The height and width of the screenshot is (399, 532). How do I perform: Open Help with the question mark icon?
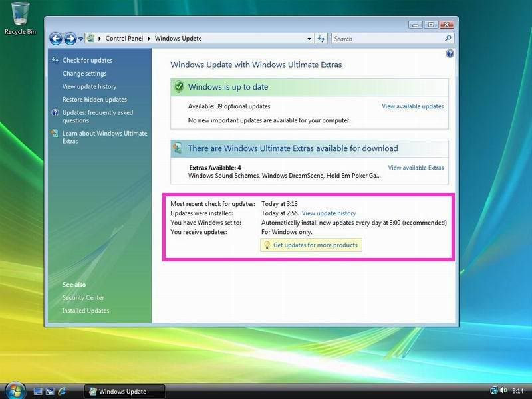coord(450,54)
